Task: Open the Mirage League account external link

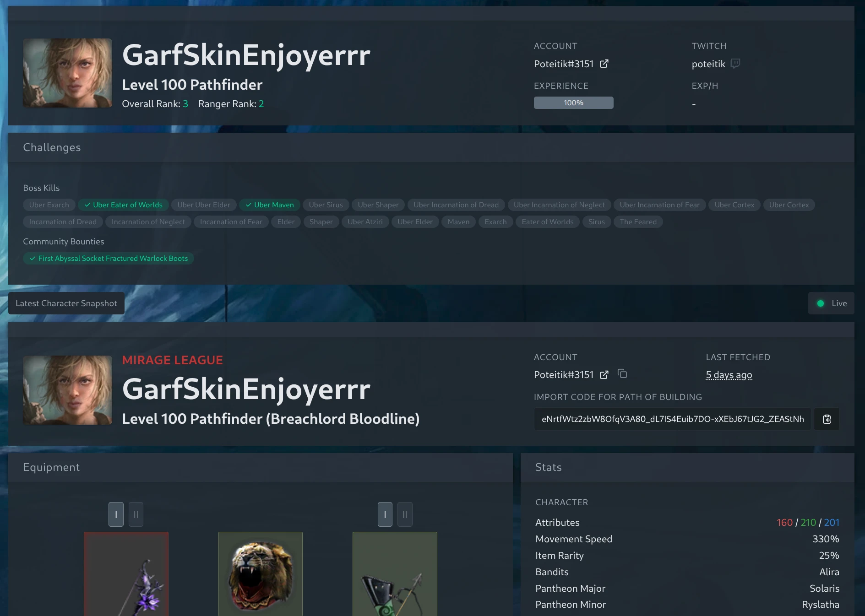Action: click(604, 374)
